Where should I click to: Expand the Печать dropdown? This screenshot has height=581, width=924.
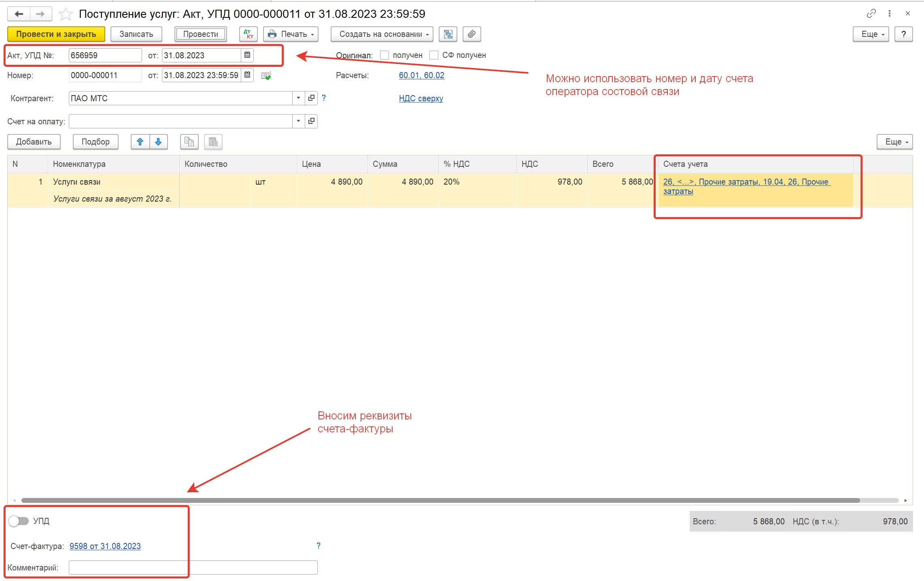click(291, 34)
